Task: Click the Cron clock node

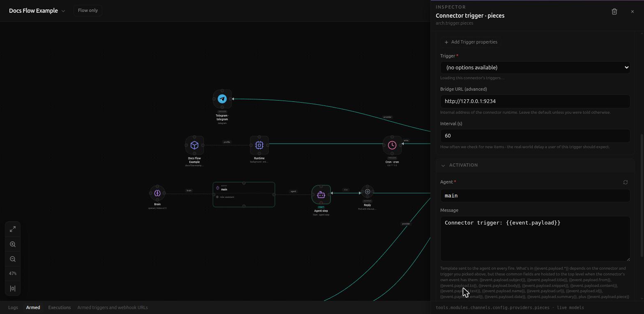Action: point(392,145)
